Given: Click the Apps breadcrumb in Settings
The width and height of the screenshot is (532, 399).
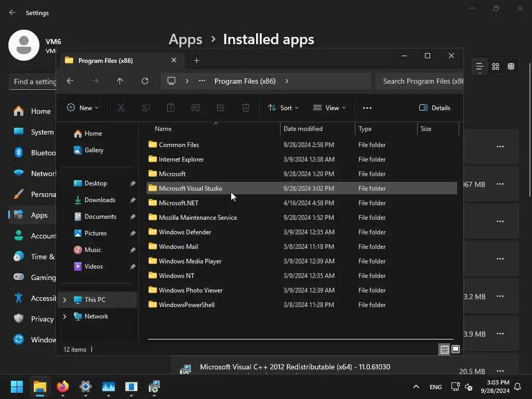Looking at the screenshot, I should (185, 39).
